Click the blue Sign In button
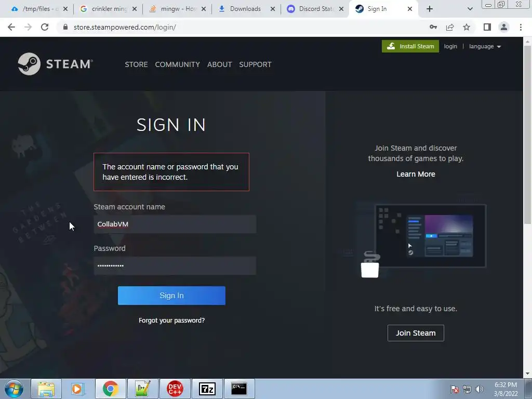Image resolution: width=532 pixels, height=399 pixels. (x=171, y=296)
